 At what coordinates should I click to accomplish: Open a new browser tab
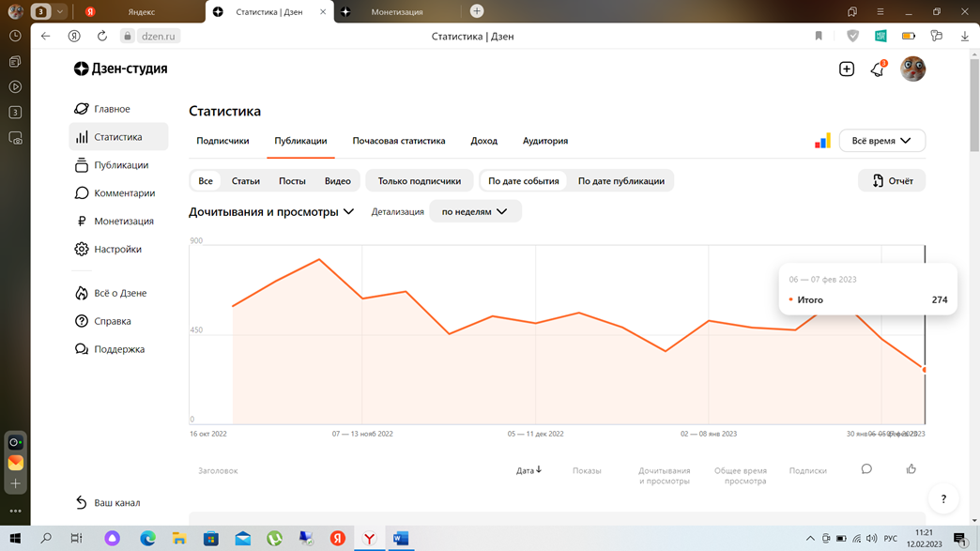477,11
